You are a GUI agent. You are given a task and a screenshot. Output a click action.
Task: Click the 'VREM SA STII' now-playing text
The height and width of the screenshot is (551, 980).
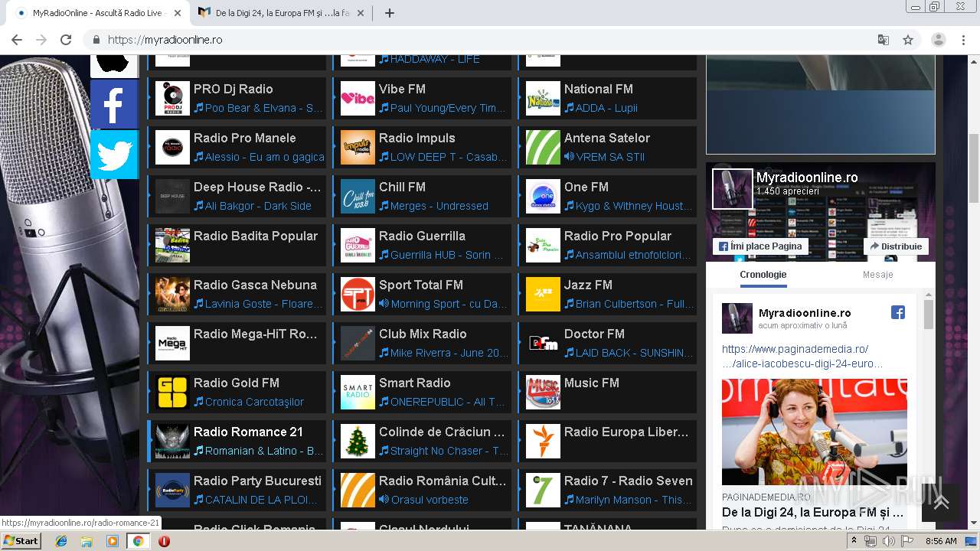pyautogui.click(x=610, y=157)
